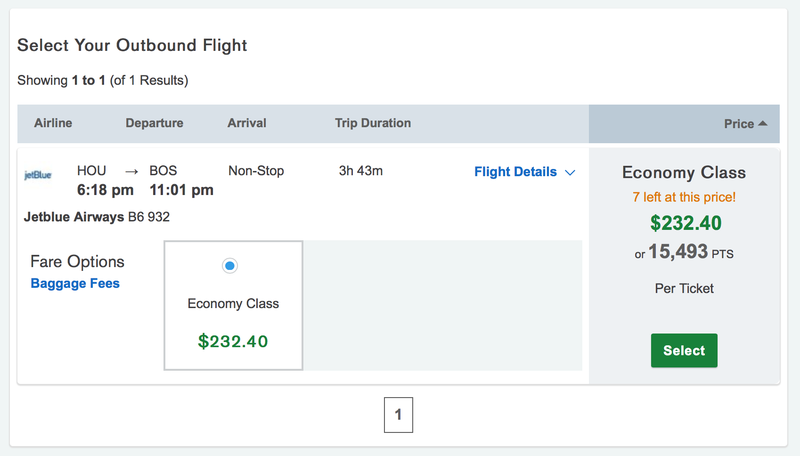Select the Economy Class fare radio button
This screenshot has width=800, height=456.
[230, 266]
